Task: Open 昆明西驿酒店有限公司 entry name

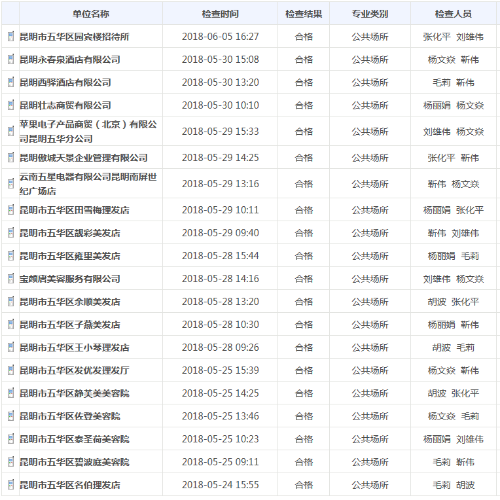Action: click(x=65, y=82)
